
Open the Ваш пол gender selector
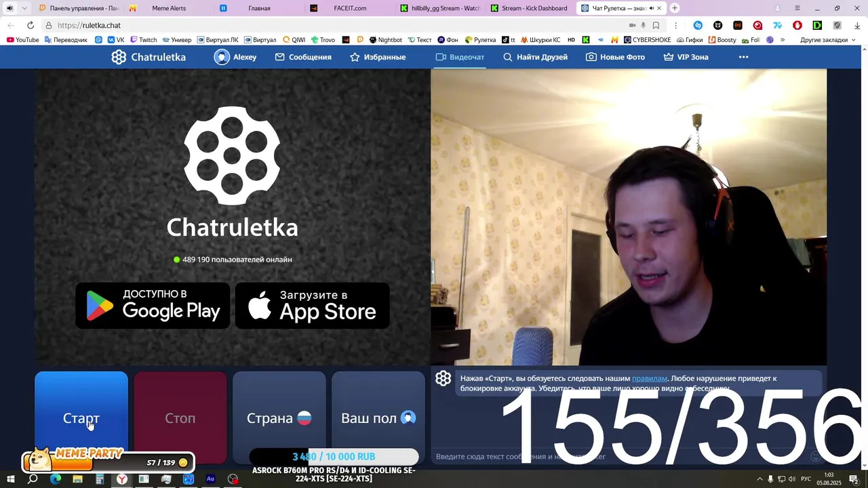[378, 418]
